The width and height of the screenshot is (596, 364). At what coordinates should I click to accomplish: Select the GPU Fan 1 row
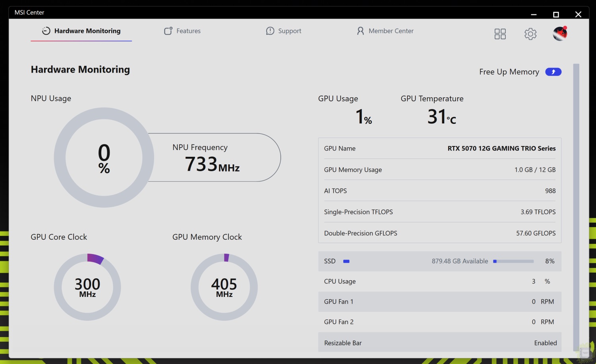click(439, 302)
